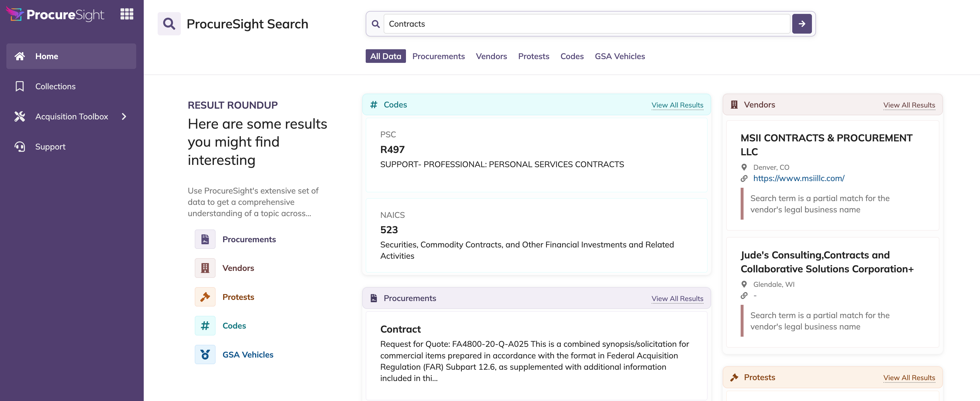
Task: Open the NAICS 523 code card
Action: pyautogui.click(x=536, y=235)
